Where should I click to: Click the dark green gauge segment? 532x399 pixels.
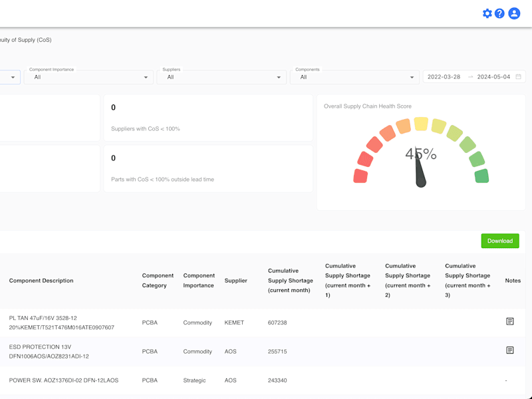[x=481, y=176]
